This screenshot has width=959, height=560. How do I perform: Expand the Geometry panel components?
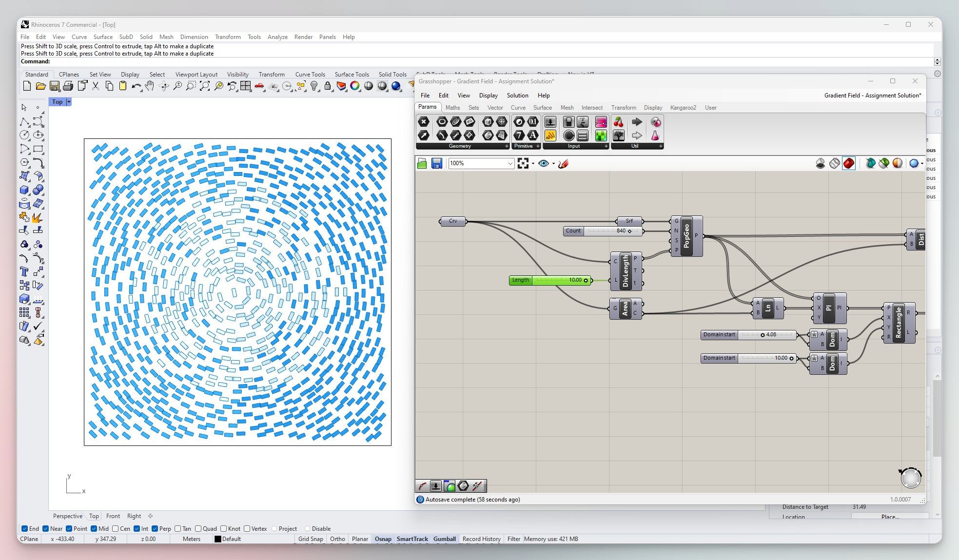pos(507,146)
